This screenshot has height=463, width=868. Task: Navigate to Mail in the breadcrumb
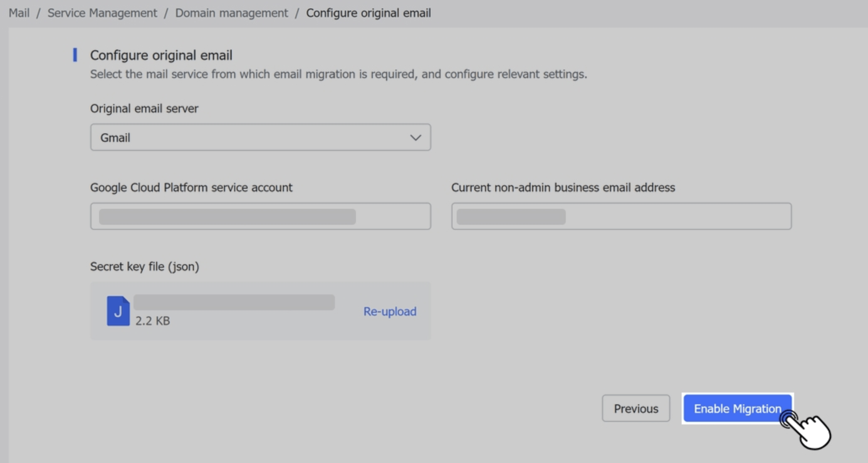[x=19, y=13]
